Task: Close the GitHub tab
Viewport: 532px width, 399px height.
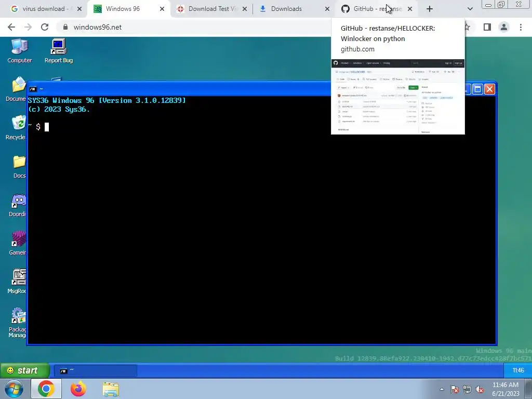Action: pyautogui.click(x=410, y=9)
